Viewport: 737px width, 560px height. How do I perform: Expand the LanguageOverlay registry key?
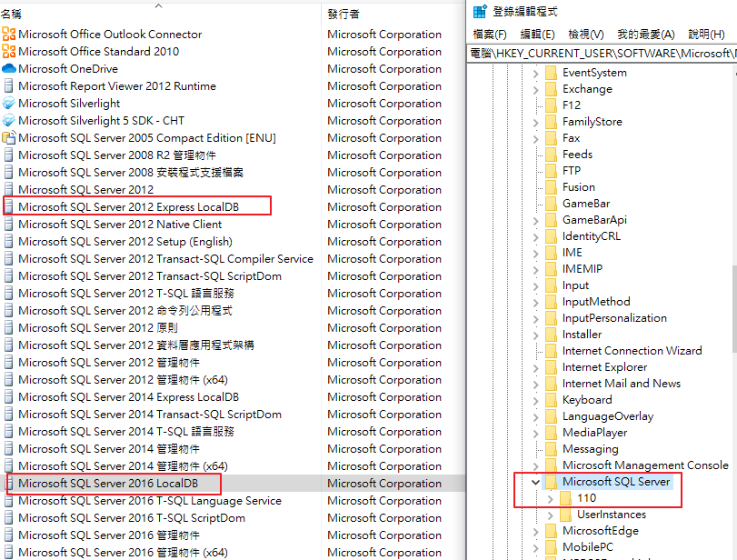click(x=535, y=416)
